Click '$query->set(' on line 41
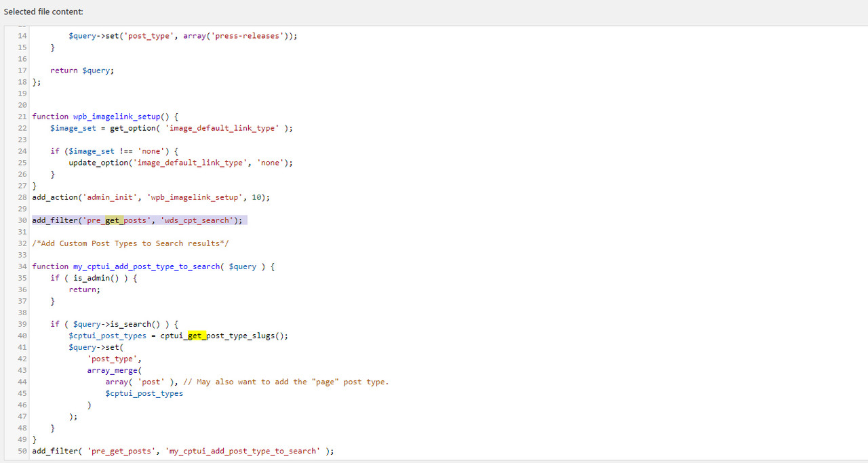This screenshot has width=868, height=463. (96, 347)
